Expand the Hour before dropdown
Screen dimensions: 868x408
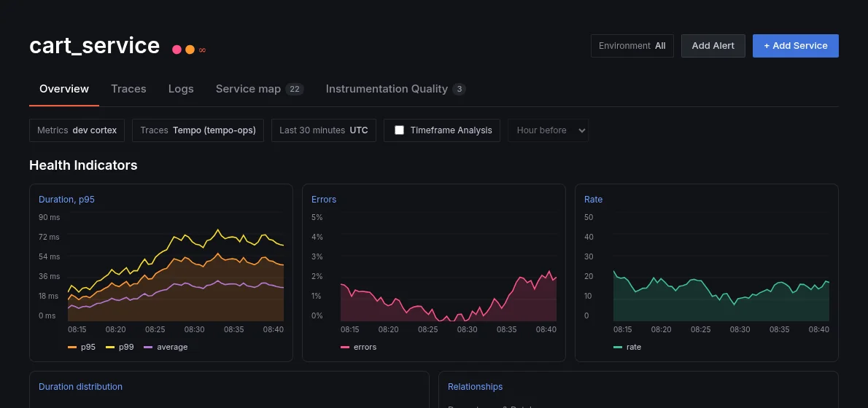[548, 130]
